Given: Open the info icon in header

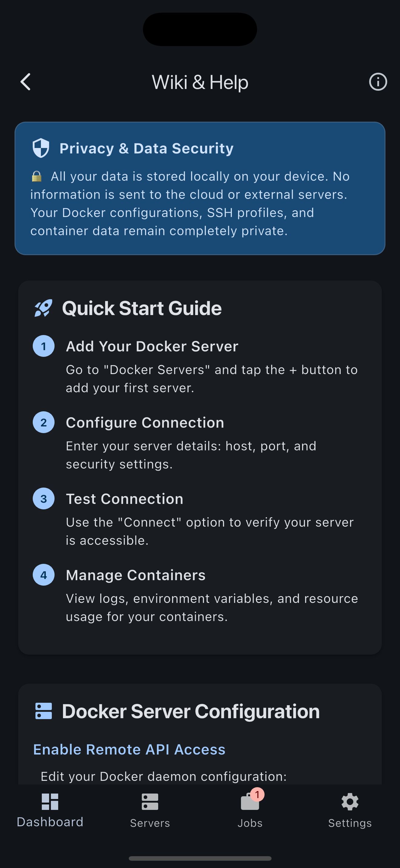Looking at the screenshot, I should [x=378, y=82].
